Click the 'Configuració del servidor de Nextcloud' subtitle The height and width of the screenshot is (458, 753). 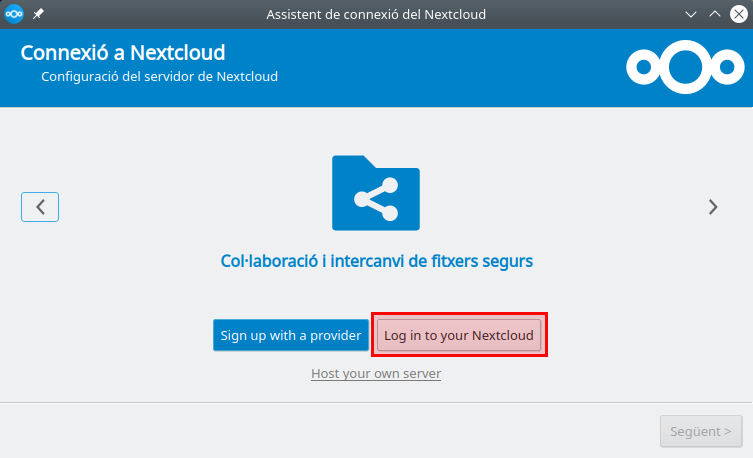[159, 76]
